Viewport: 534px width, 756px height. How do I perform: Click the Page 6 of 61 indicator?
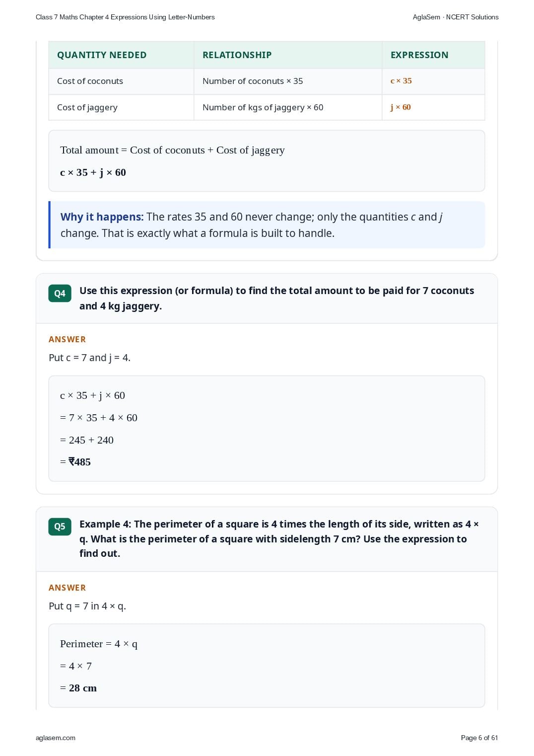(x=479, y=738)
